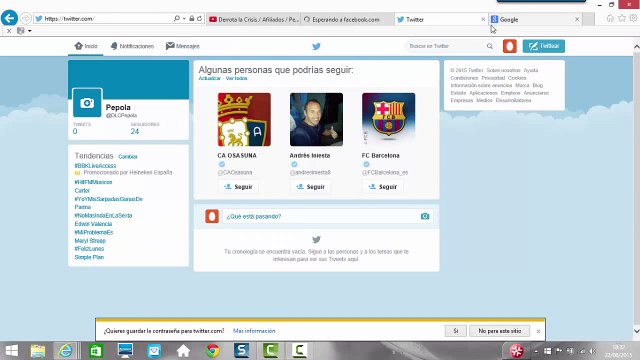640x360 pixels.
Task: Open the Edwin Valencia trend
Action: 93,224
